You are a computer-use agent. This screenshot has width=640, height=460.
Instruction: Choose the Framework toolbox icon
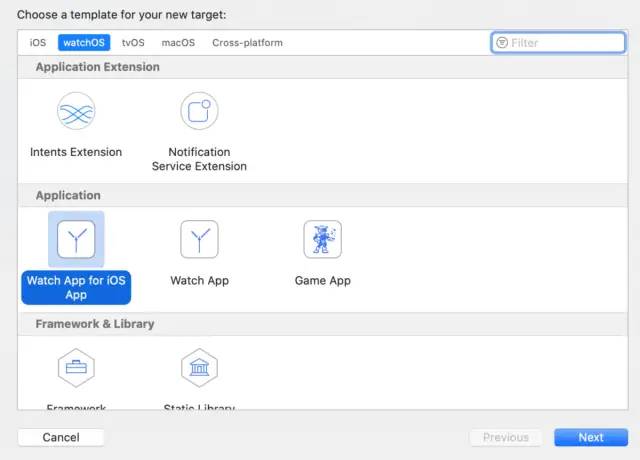pyautogui.click(x=76, y=368)
